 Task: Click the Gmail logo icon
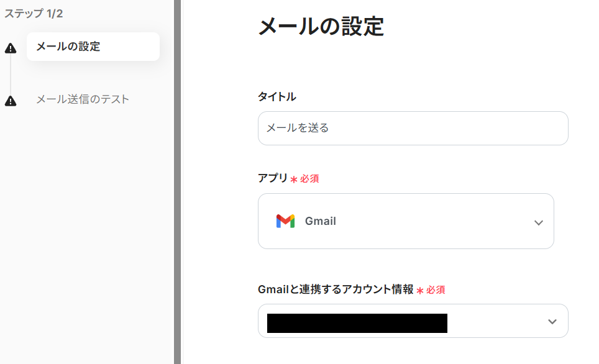[285, 221]
